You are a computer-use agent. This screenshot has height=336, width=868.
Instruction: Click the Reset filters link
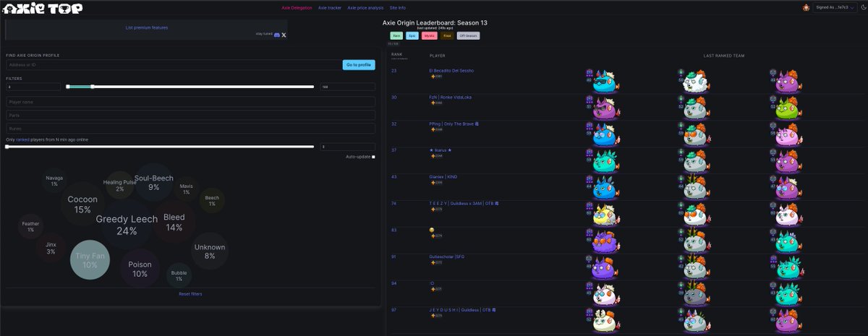coord(191,294)
